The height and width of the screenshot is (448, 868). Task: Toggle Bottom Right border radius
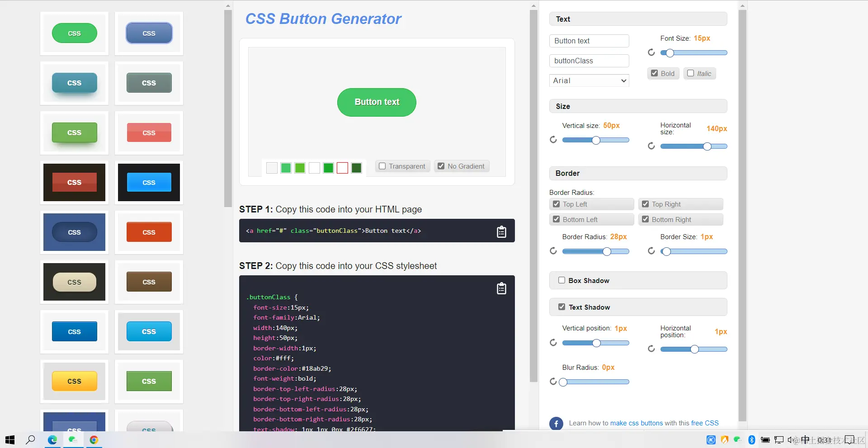point(645,219)
